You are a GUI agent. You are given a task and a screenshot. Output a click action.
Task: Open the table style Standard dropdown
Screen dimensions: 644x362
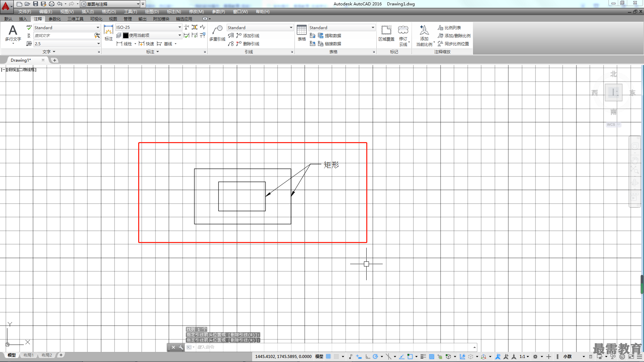(342, 27)
